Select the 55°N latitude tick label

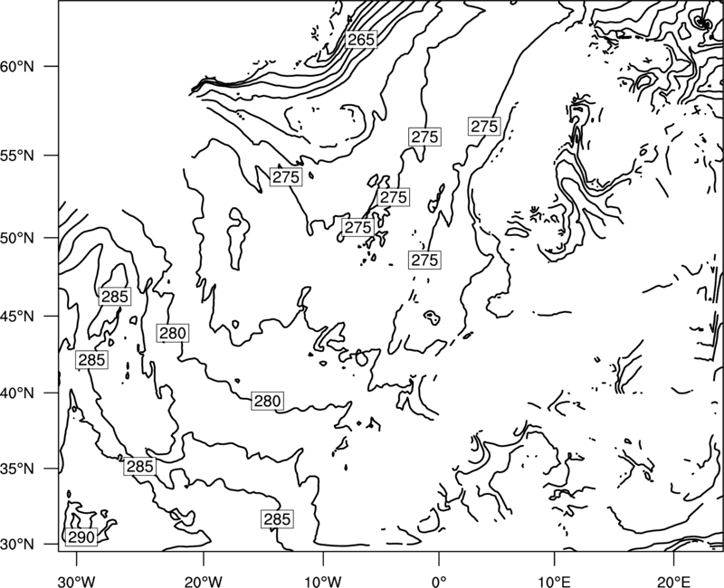point(17,156)
